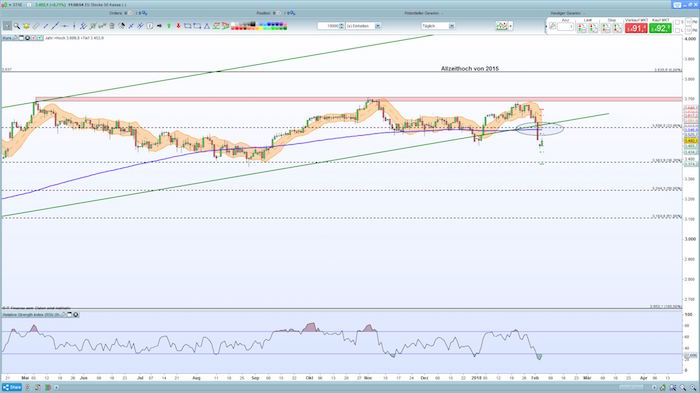Click the RSI panel round icon
The height and width of the screenshot is (393, 700).
pyautogui.click(x=76, y=315)
